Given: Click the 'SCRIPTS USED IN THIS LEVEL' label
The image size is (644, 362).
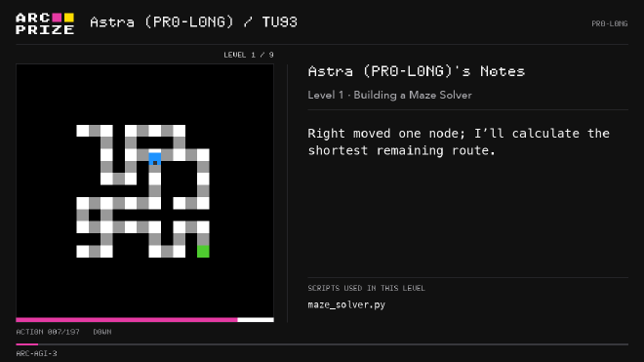Looking at the screenshot, I should pos(366,288).
